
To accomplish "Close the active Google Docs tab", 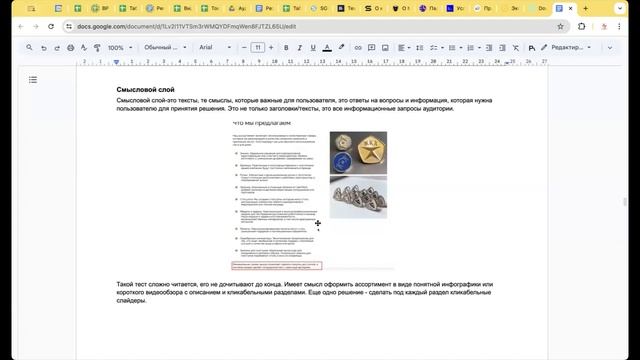I will point(571,8).
